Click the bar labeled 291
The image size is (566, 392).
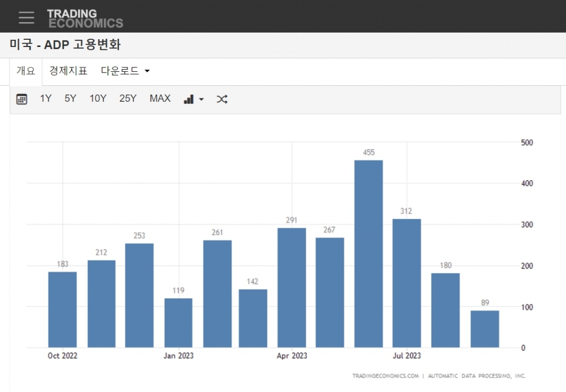tap(291, 288)
